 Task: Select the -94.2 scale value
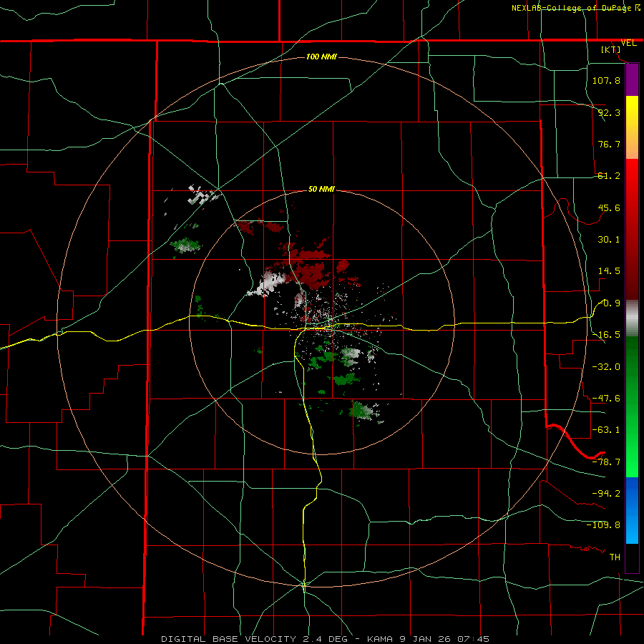[606, 494]
